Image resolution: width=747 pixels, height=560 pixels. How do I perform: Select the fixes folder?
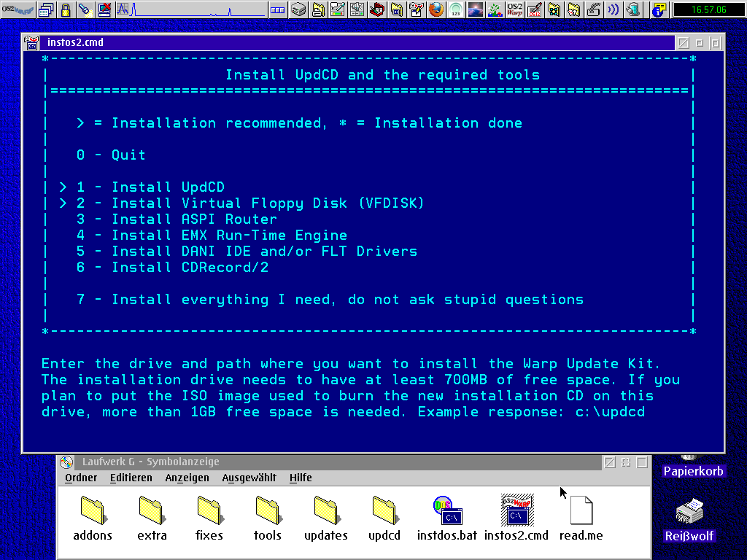point(209,518)
